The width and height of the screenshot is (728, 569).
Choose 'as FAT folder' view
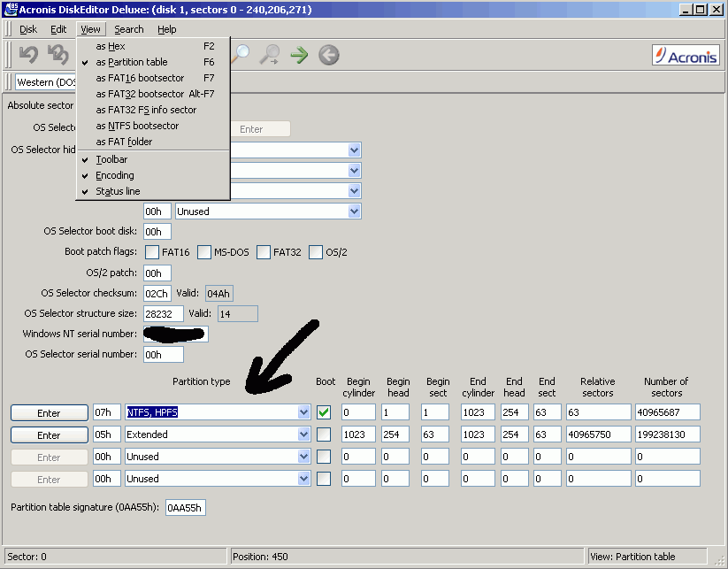pos(153,142)
